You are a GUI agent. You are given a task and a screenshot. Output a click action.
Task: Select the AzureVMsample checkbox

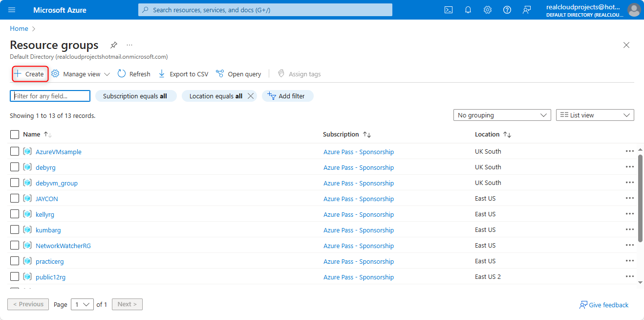(x=15, y=151)
